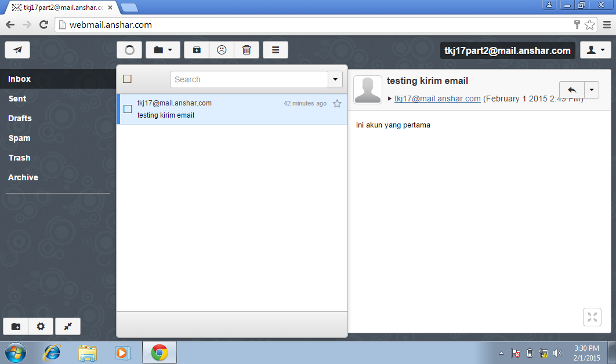Delete the message with the trash can icon
616x364 pixels.
247,50
